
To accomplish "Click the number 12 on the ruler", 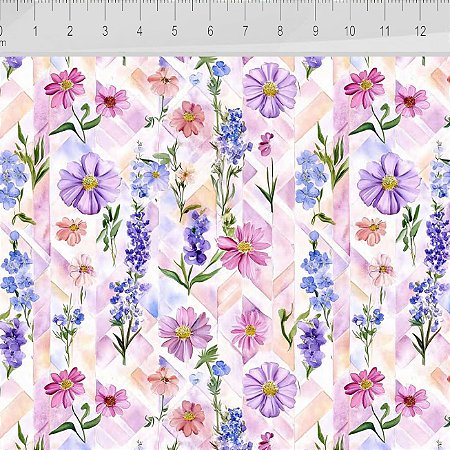I will 420,31.
